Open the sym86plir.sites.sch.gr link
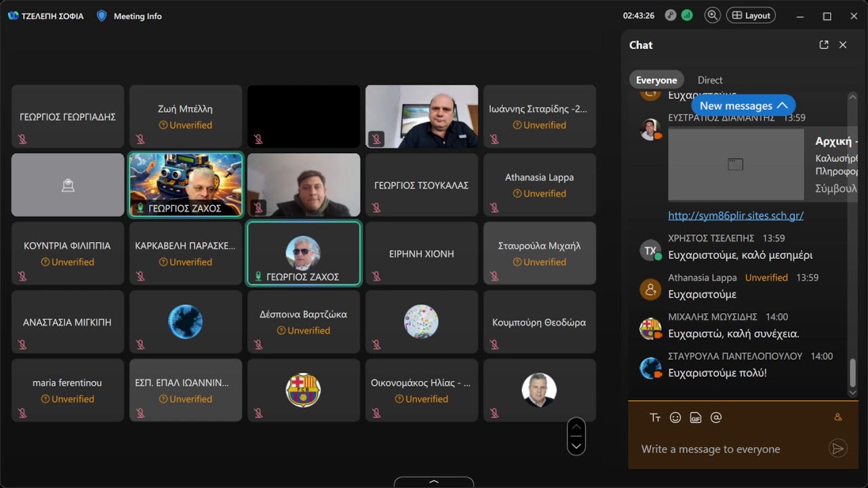This screenshot has width=868, height=488. (736, 216)
